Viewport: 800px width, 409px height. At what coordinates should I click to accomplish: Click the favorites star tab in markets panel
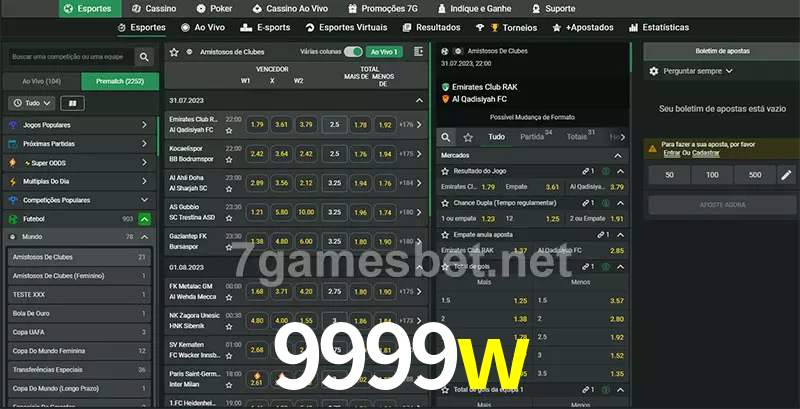click(468, 137)
